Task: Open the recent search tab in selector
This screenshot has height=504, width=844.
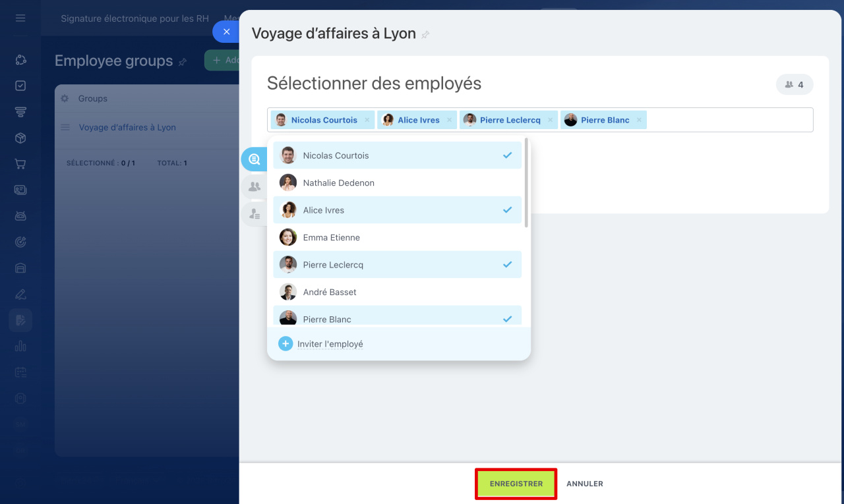Action: pos(254,159)
